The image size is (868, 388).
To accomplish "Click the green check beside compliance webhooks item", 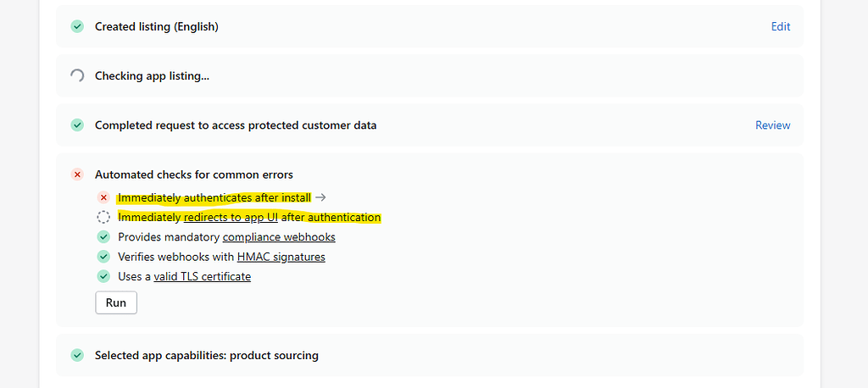I will pos(103,237).
